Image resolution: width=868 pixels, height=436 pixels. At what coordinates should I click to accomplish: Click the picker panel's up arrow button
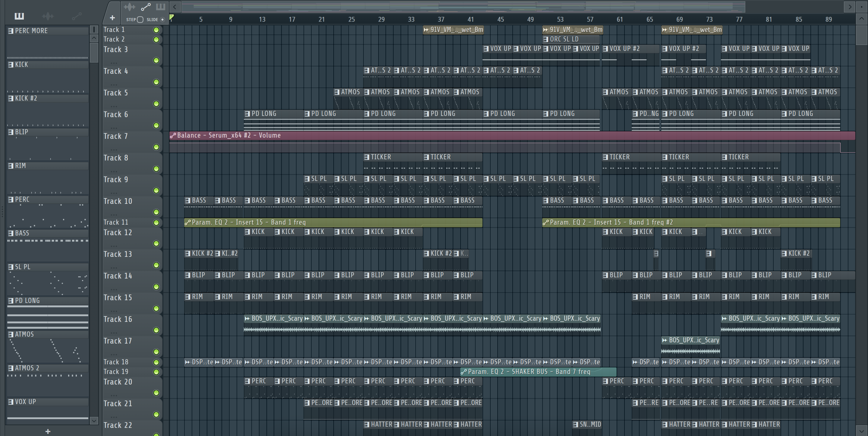[94, 38]
